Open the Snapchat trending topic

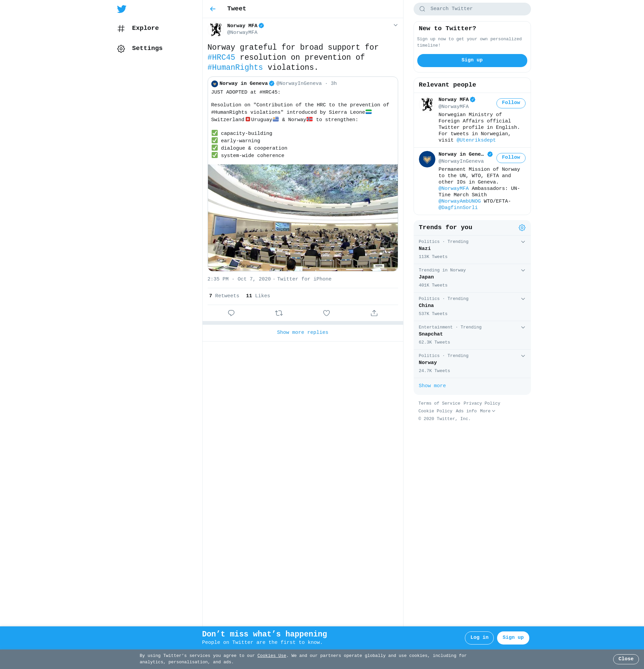click(472, 335)
